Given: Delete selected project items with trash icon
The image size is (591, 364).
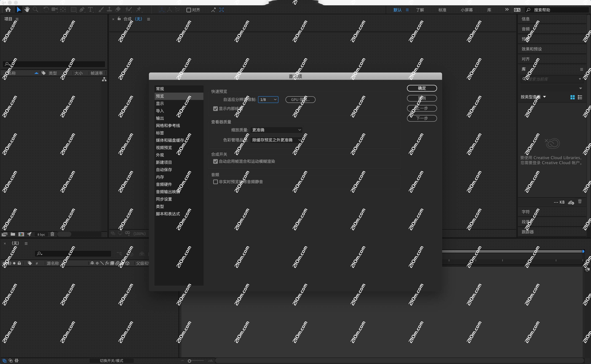Looking at the screenshot, I should (x=52, y=234).
